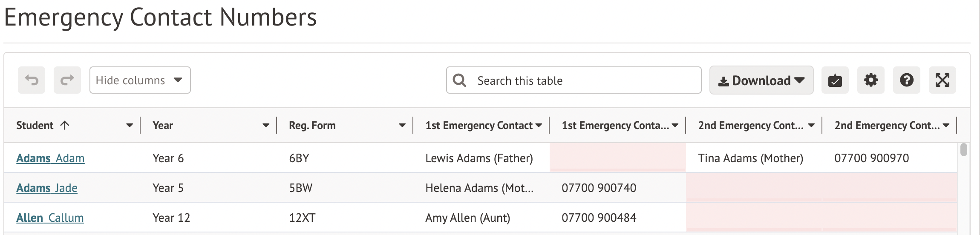Screen dimensions: 980x235
Task: Click the help question mark icon
Action: tap(906, 80)
